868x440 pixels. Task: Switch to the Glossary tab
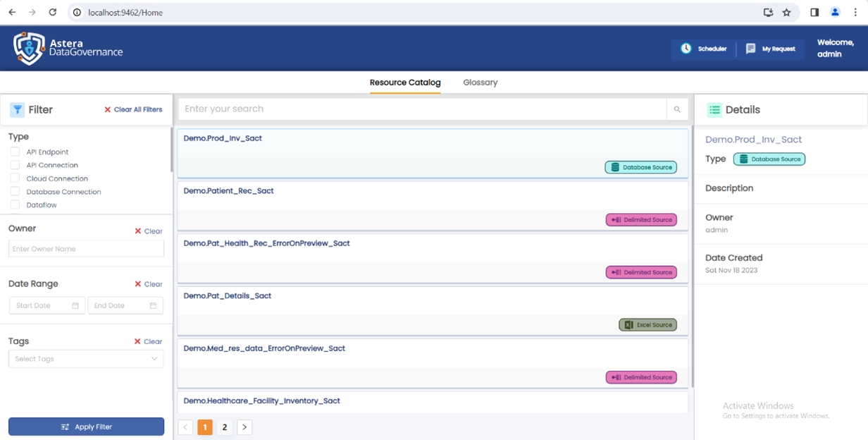pyautogui.click(x=480, y=82)
